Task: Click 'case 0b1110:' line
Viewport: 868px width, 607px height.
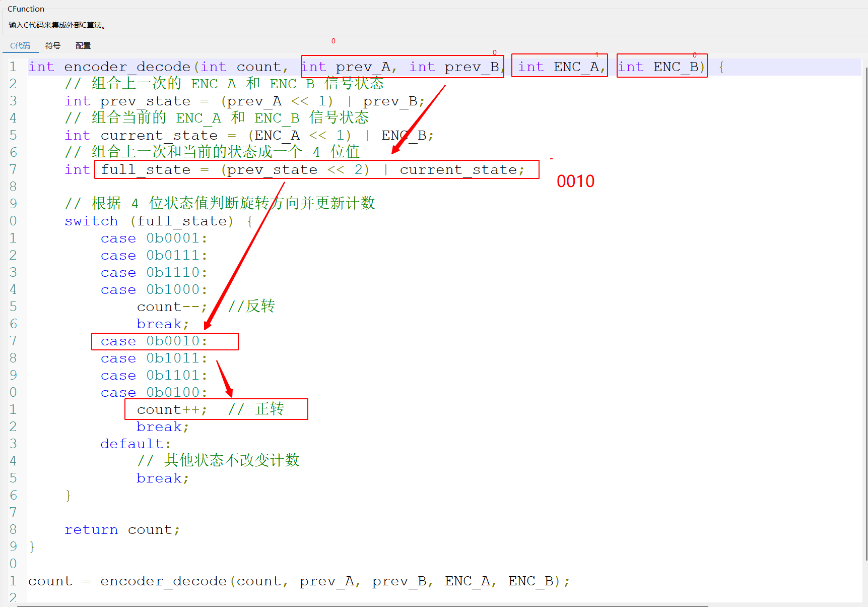Action: click(x=154, y=273)
